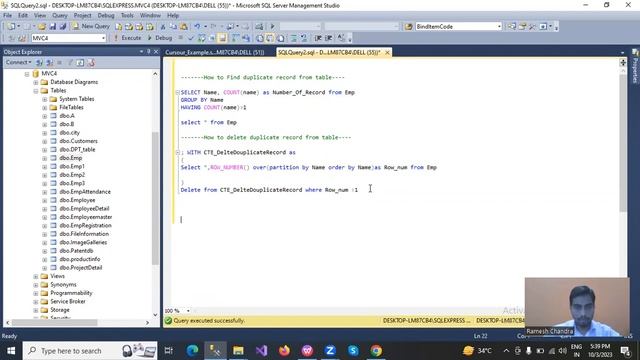Screen dimensions: 640x360
Task: Click the Undo toolbar icon
Action: pyautogui.click(x=197, y=27)
